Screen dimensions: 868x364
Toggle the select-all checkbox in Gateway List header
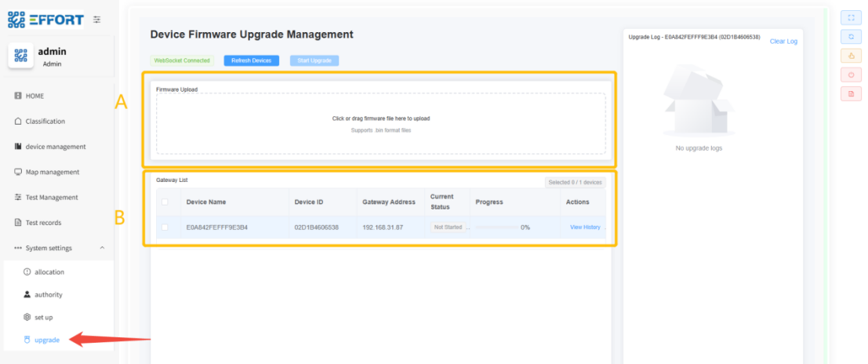[165, 202]
